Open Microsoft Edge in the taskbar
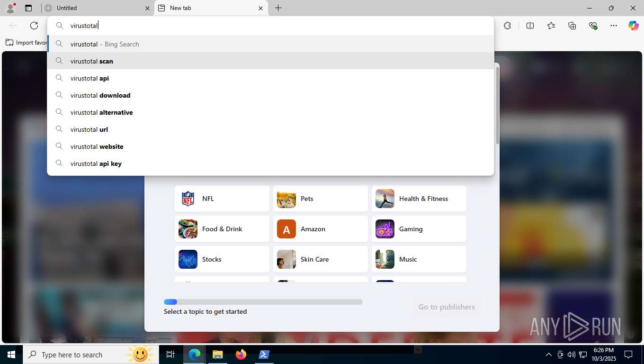644x364 pixels. click(x=195, y=355)
